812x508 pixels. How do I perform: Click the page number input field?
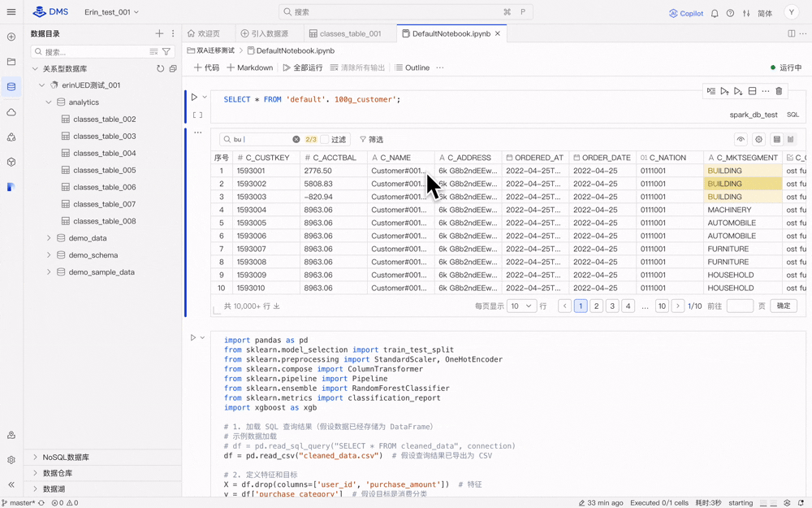[x=740, y=306]
